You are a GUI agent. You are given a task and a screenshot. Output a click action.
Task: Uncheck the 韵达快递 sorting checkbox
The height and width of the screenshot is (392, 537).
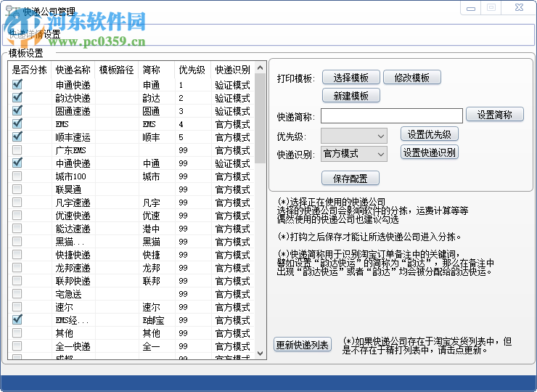pos(17,97)
